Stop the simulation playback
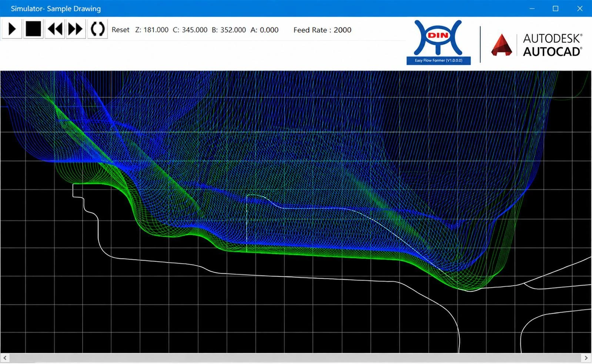 coord(33,29)
